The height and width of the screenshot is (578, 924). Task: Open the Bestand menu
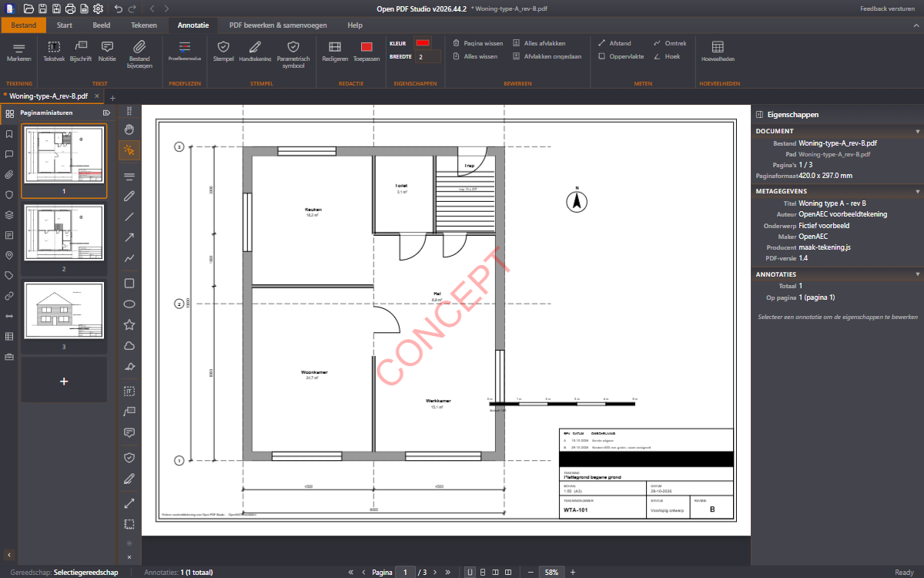[24, 25]
